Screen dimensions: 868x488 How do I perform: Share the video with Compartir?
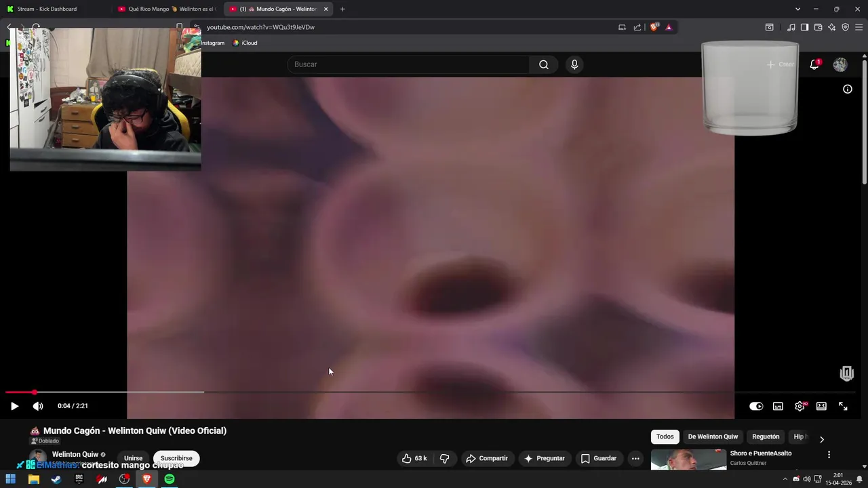487,458
